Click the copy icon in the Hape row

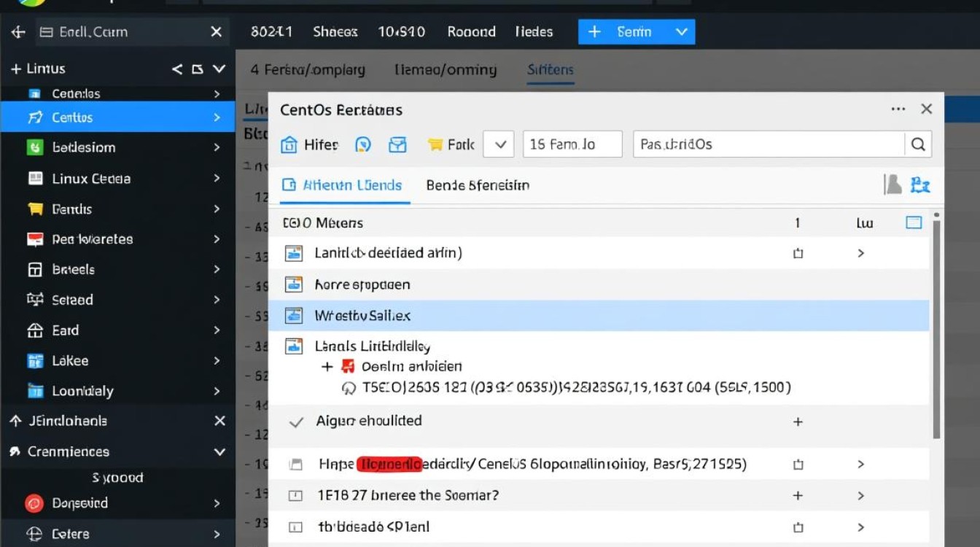point(798,464)
